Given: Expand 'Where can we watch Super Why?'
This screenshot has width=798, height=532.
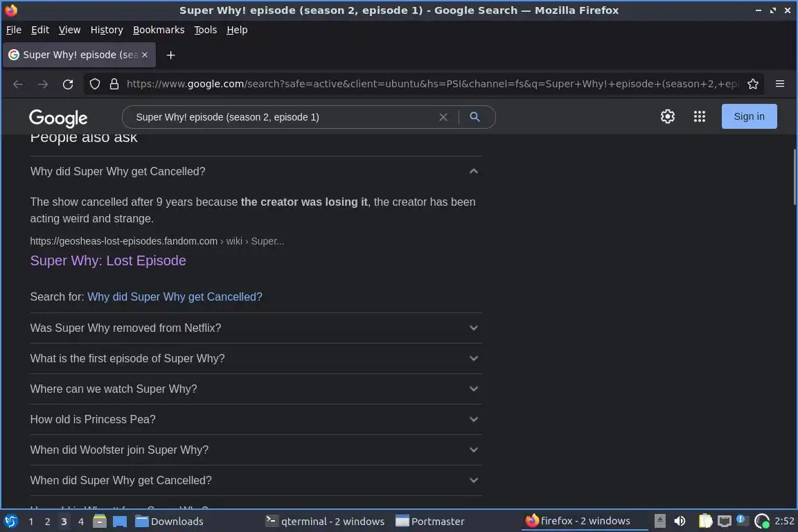Looking at the screenshot, I should point(256,389).
